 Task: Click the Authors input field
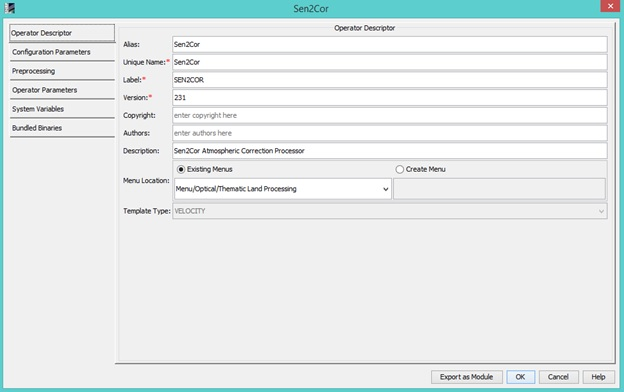[390, 133]
